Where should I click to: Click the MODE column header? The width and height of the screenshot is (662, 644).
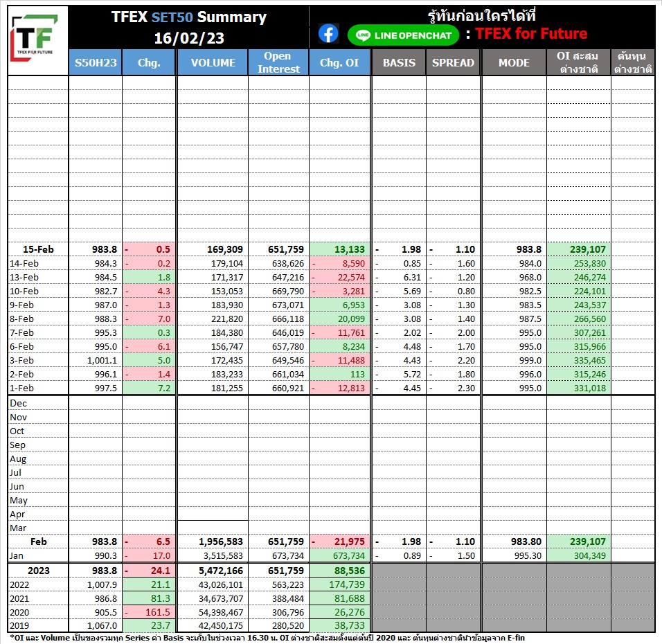point(514,62)
